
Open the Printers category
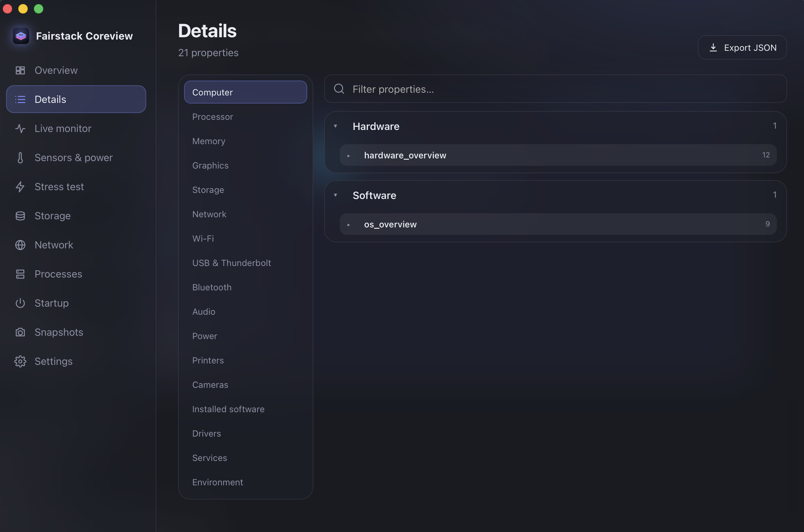coord(246,360)
